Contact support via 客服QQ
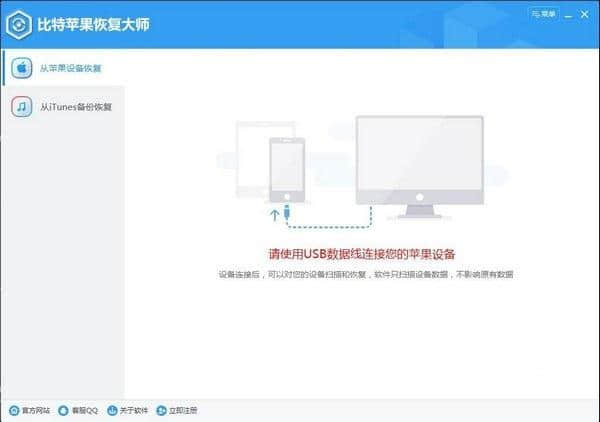Viewport: 600px width, 422px height. click(78, 411)
